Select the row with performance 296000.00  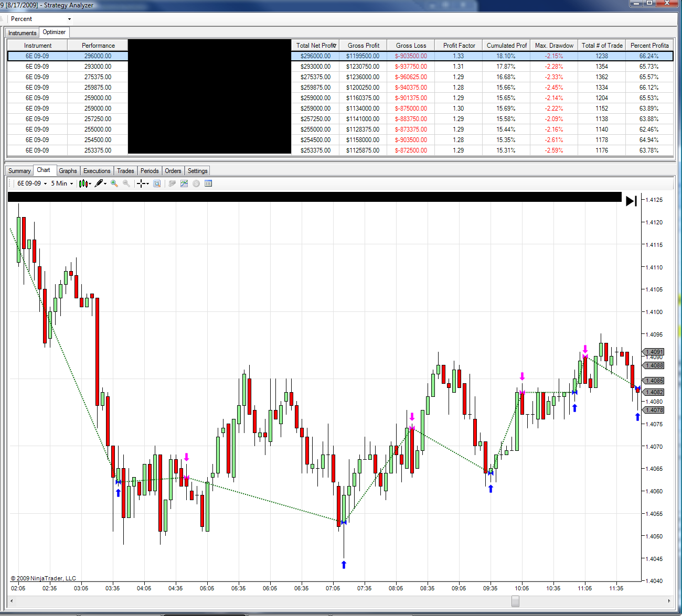[340, 56]
